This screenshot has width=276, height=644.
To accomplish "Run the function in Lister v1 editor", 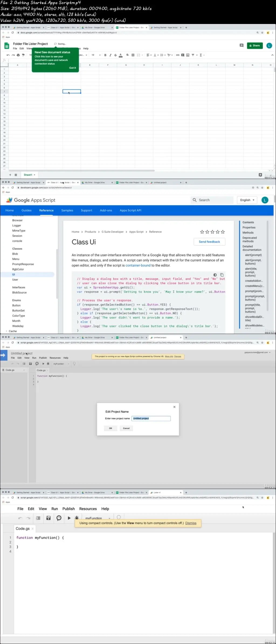I will [69, 518].
